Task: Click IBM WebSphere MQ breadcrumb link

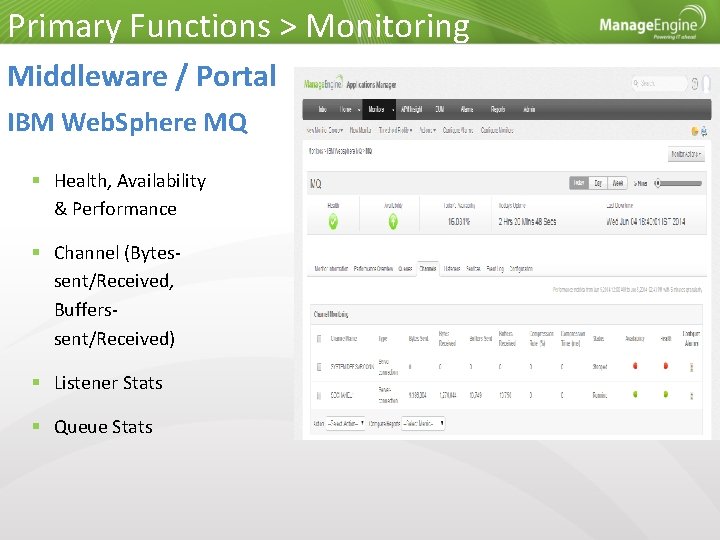Action: pyautogui.click(x=345, y=151)
